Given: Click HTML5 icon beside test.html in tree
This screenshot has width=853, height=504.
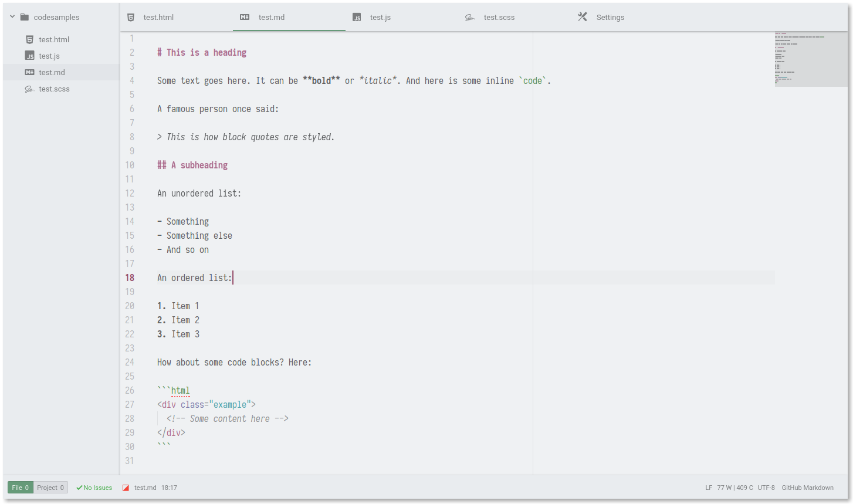Looking at the screenshot, I should [29, 39].
